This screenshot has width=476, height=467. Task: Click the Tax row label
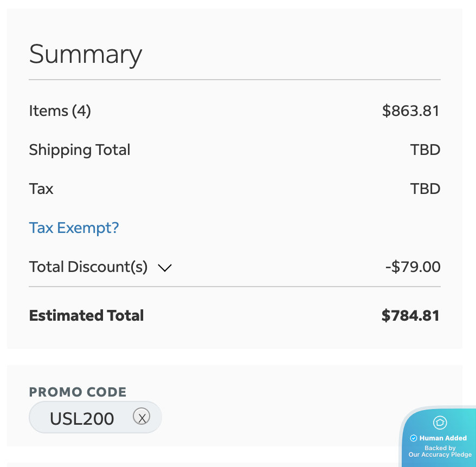[x=41, y=189]
